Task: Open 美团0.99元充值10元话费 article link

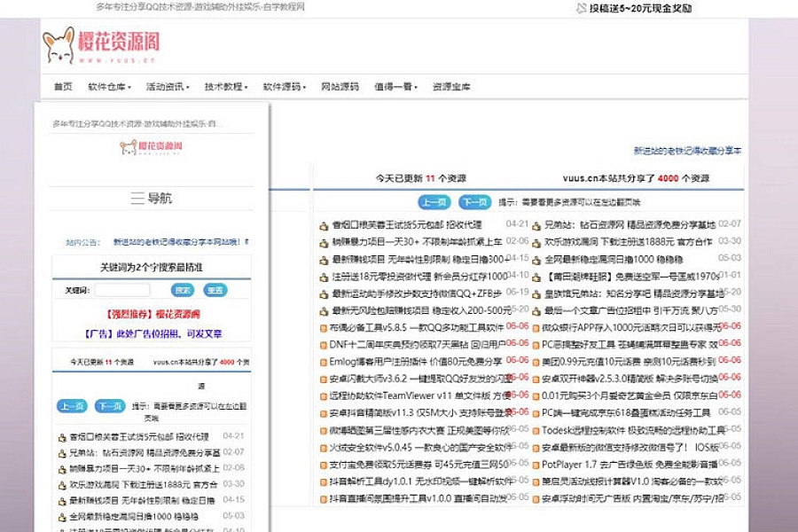Action: (629, 362)
